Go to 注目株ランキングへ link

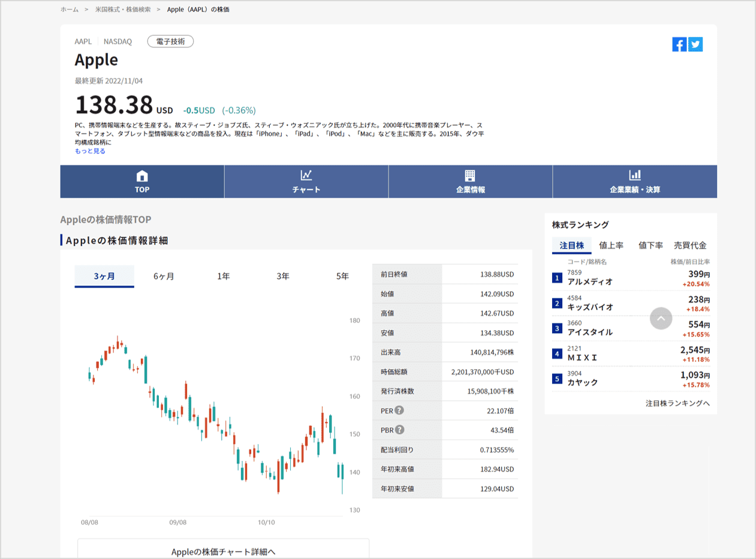coord(677,403)
